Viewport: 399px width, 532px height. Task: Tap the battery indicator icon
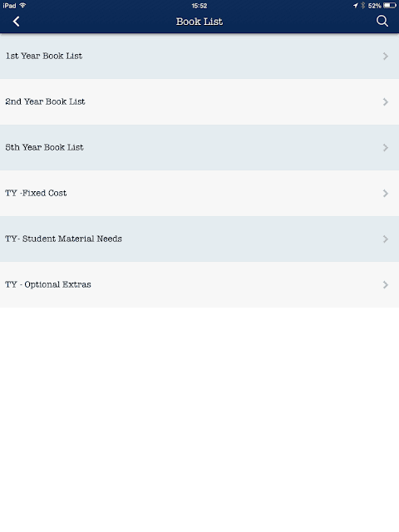(x=390, y=6)
